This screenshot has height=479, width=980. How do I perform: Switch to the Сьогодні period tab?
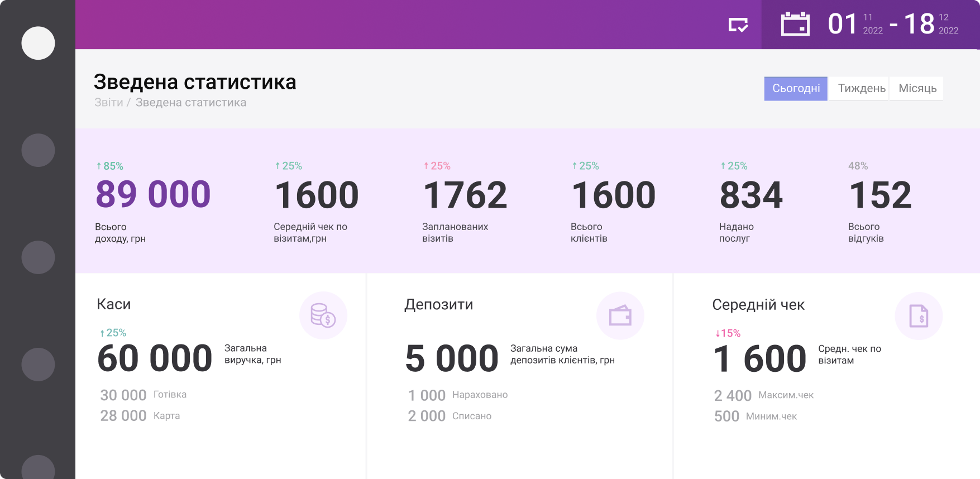[796, 88]
